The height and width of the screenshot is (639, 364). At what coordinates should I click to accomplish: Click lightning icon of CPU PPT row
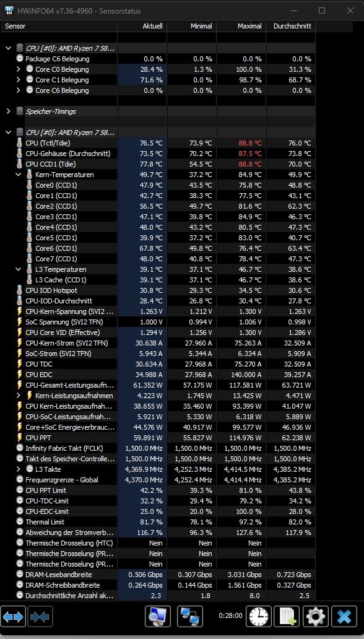point(20,438)
